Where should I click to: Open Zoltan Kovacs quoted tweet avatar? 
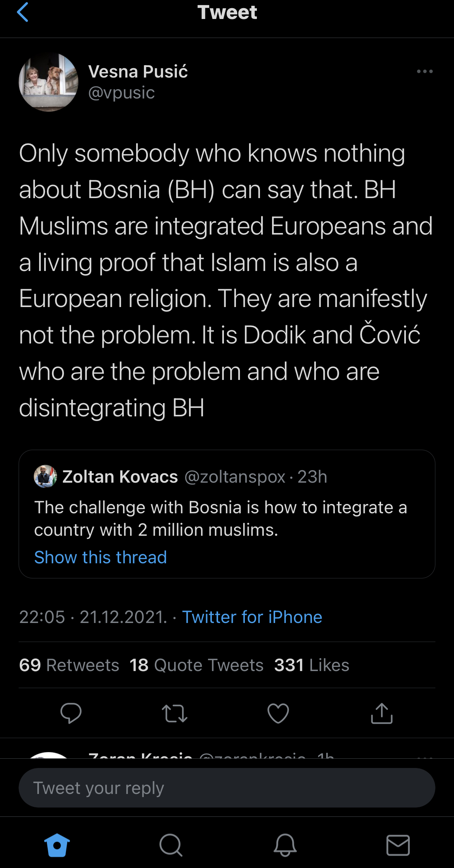coord(45,476)
